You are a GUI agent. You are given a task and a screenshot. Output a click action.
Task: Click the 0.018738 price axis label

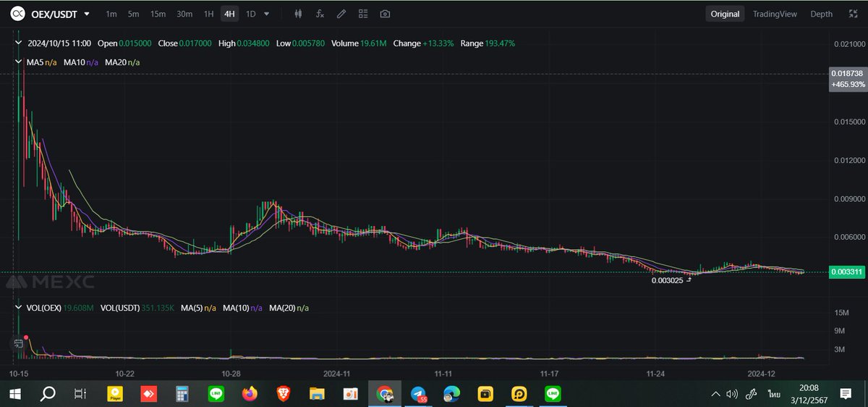click(846, 74)
